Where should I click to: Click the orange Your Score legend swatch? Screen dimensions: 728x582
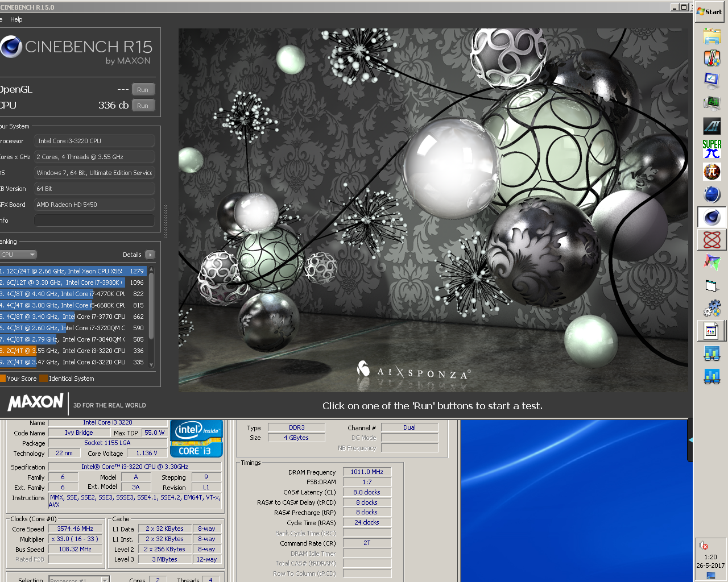pyautogui.click(x=3, y=379)
